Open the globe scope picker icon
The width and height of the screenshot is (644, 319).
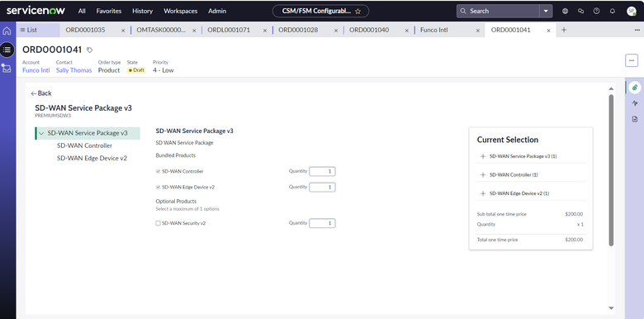[x=565, y=11]
